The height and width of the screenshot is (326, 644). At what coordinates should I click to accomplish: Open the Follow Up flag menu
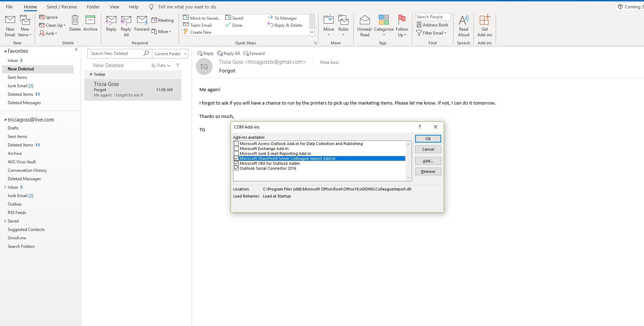coord(402,26)
